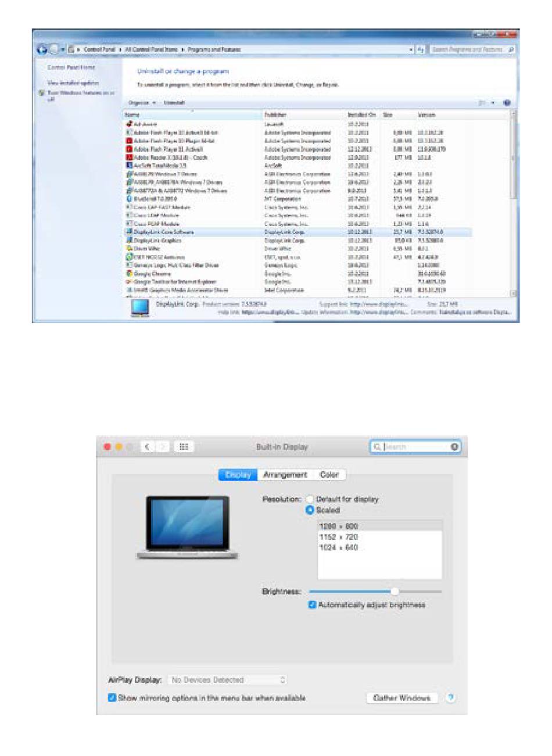Click the forward chevron in Built-in Display
This screenshot has height=756, width=552.
coord(163,446)
